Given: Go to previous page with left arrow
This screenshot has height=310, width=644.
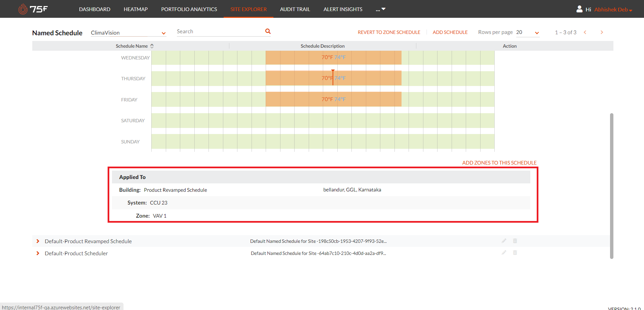Looking at the screenshot, I should pyautogui.click(x=585, y=32).
